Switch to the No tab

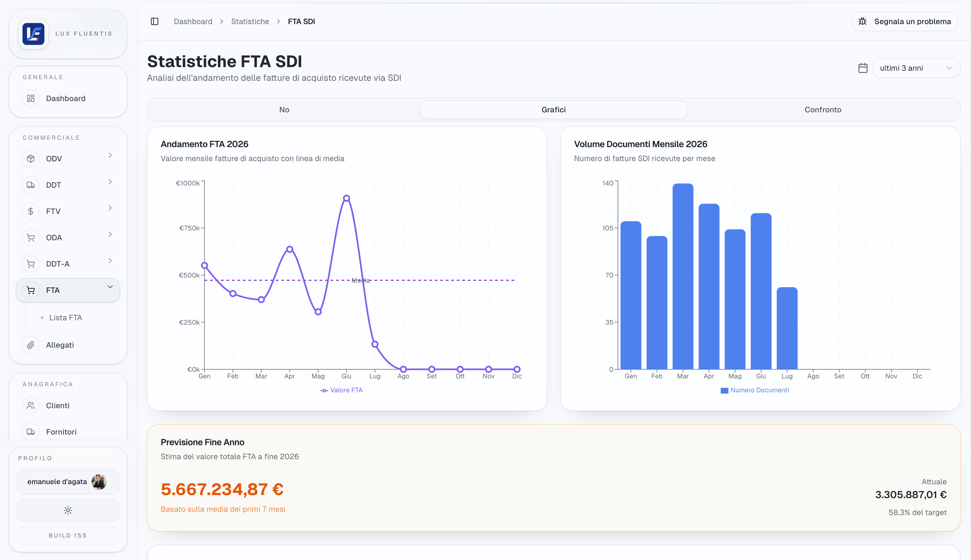[x=284, y=110]
